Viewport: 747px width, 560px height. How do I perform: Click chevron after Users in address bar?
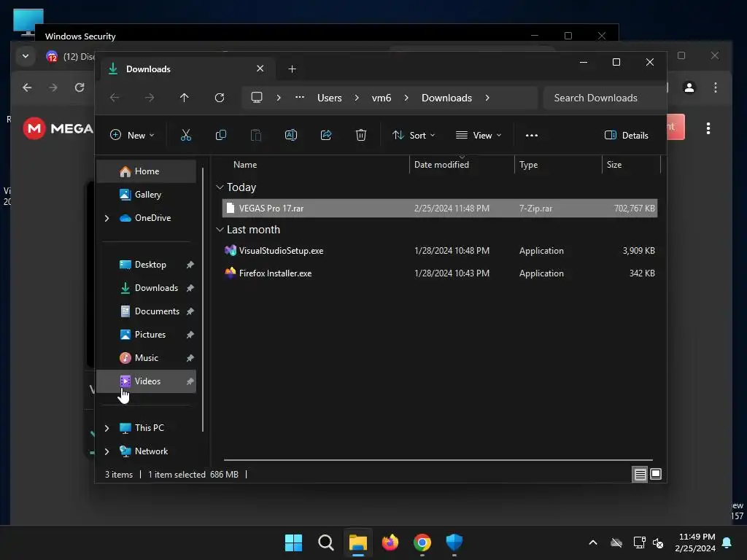point(356,98)
